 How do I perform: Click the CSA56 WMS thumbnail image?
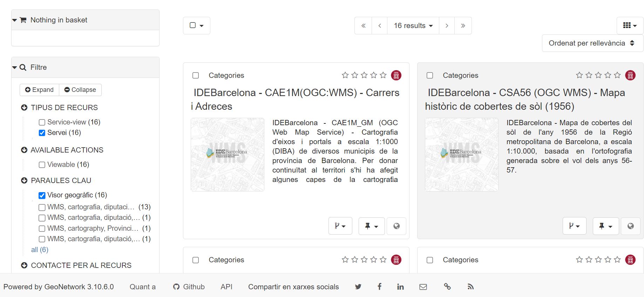pyautogui.click(x=462, y=155)
